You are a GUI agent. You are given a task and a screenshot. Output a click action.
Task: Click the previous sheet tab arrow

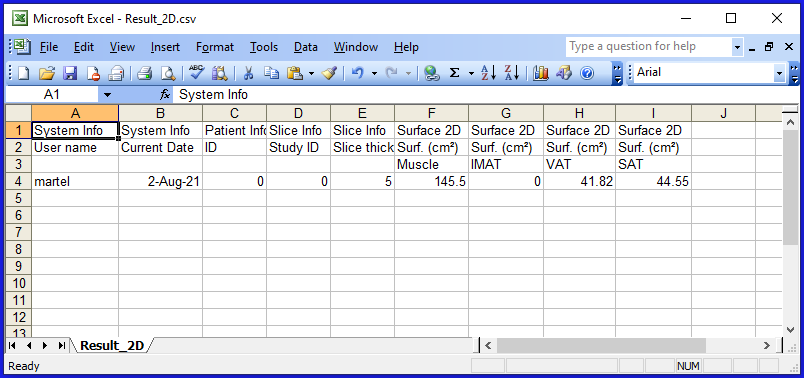point(29,346)
